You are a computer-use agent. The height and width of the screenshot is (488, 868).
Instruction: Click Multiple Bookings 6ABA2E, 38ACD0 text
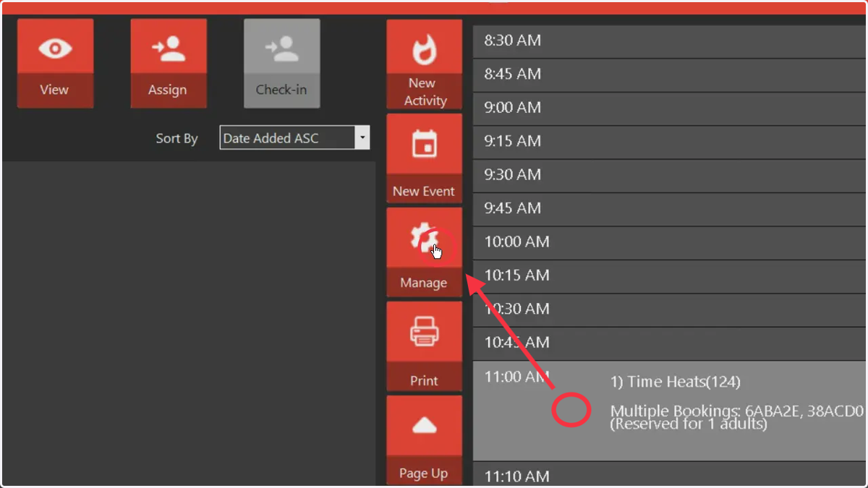(x=737, y=411)
